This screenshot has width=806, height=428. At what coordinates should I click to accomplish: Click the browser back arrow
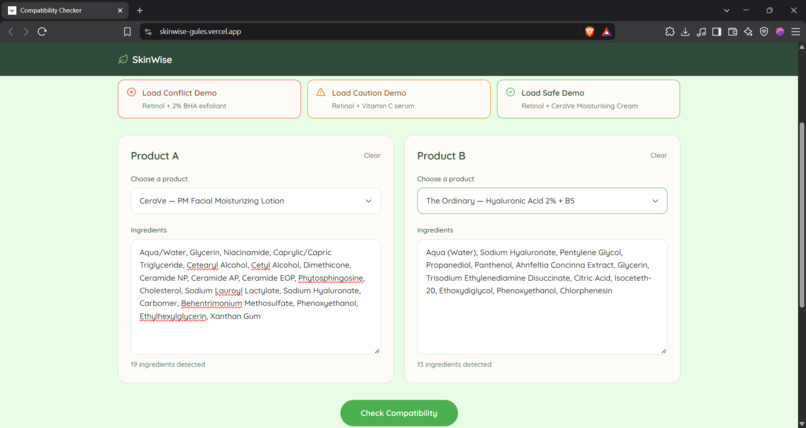11,32
